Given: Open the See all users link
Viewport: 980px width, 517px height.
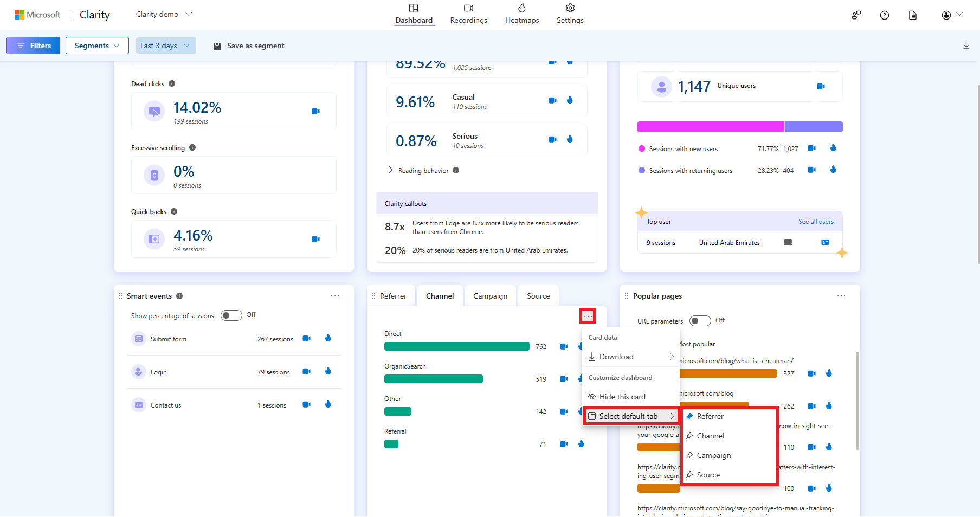Looking at the screenshot, I should click(x=816, y=222).
